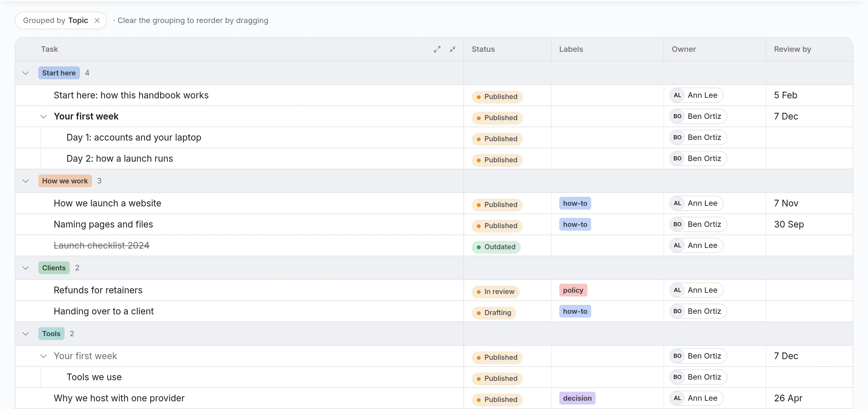Click how-to label on Naming pages row

[575, 224]
